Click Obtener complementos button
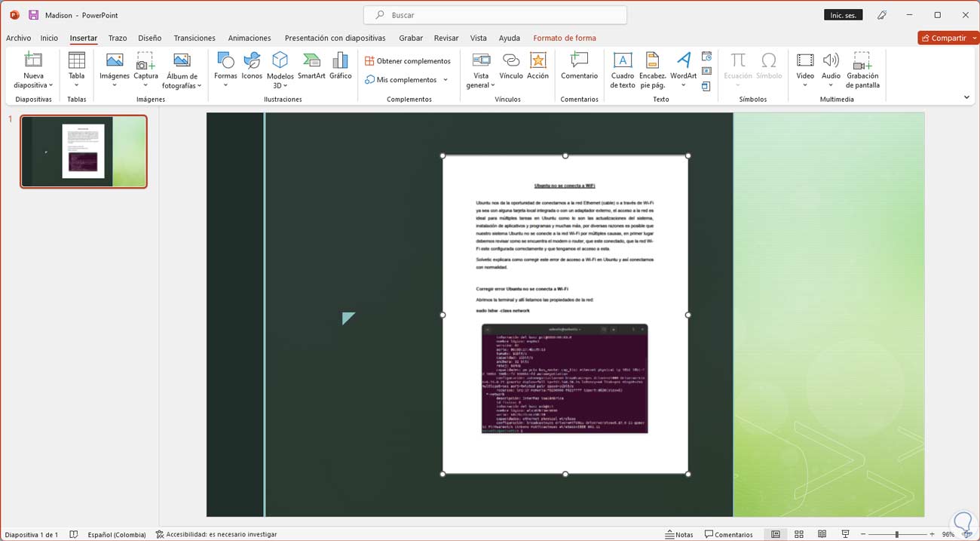980x541 pixels. click(408, 61)
